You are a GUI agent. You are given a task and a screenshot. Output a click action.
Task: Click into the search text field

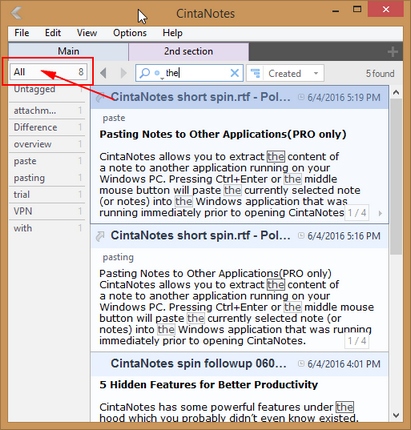point(197,73)
